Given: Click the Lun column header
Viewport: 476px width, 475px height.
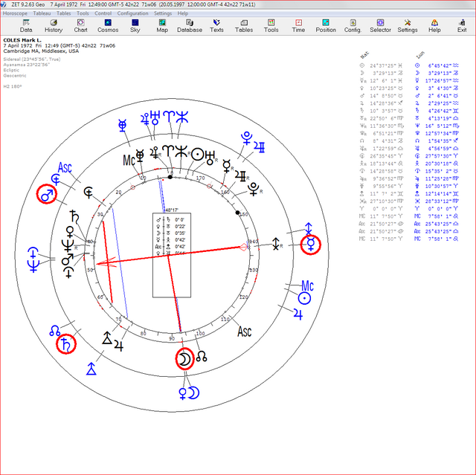Looking at the screenshot, I should click(x=420, y=55).
